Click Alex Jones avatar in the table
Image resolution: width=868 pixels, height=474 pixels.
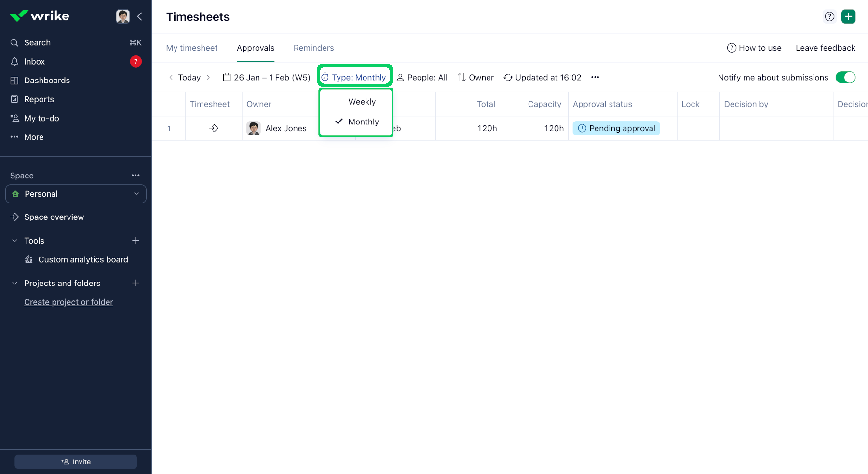click(254, 128)
